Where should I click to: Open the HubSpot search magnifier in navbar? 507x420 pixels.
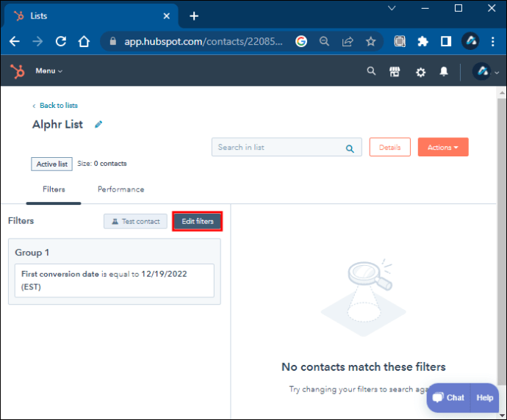pyautogui.click(x=371, y=71)
